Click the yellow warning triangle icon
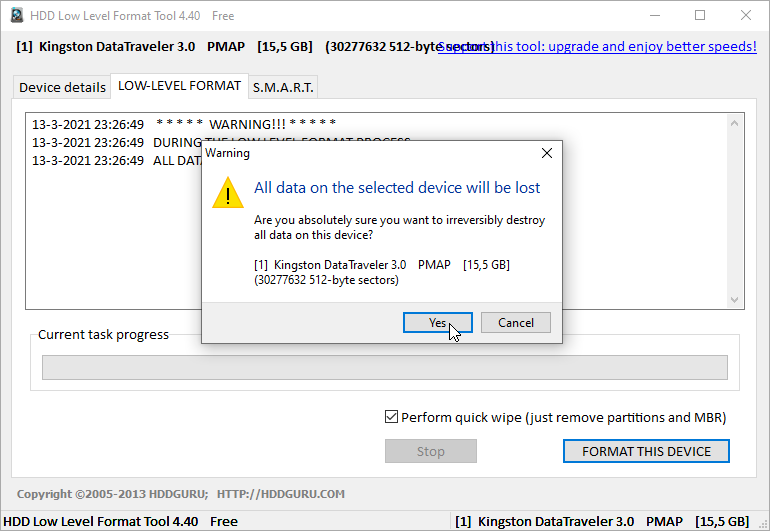This screenshot has width=770, height=531. [227, 193]
